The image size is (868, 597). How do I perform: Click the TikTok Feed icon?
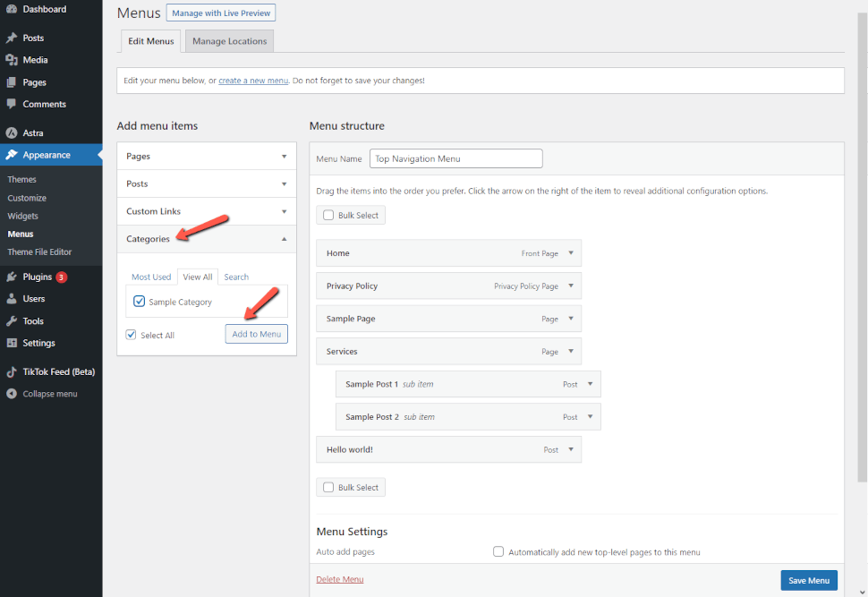12,372
